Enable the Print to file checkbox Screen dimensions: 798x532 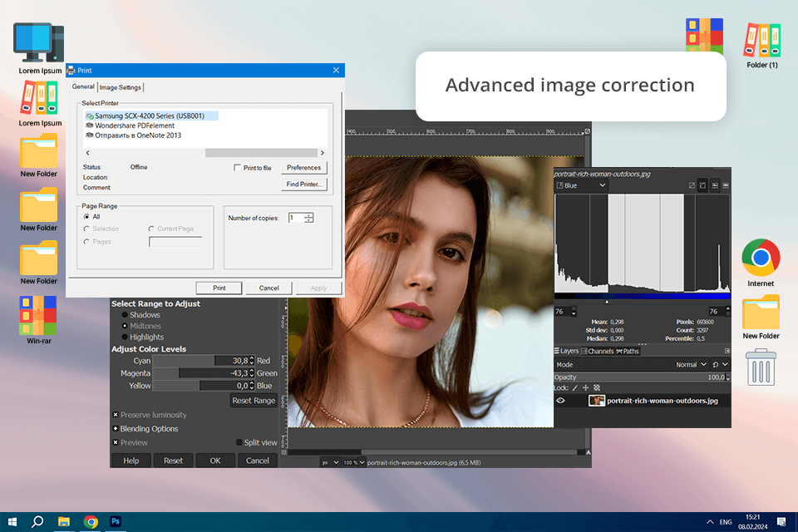pyautogui.click(x=237, y=168)
